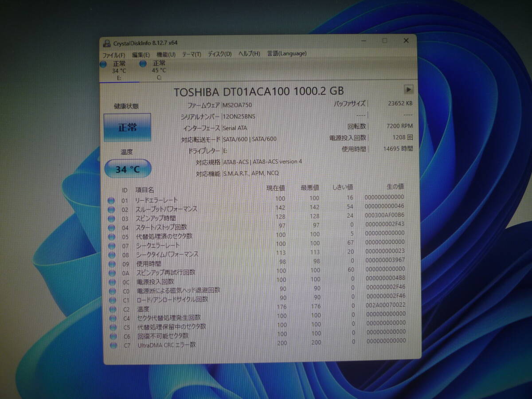Click the status icon for スピンアップ時間

[111, 219]
